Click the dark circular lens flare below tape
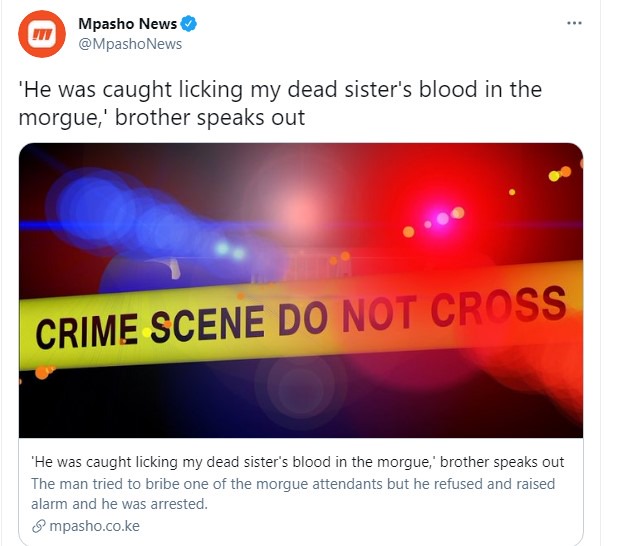627x546 pixels. tap(301, 388)
